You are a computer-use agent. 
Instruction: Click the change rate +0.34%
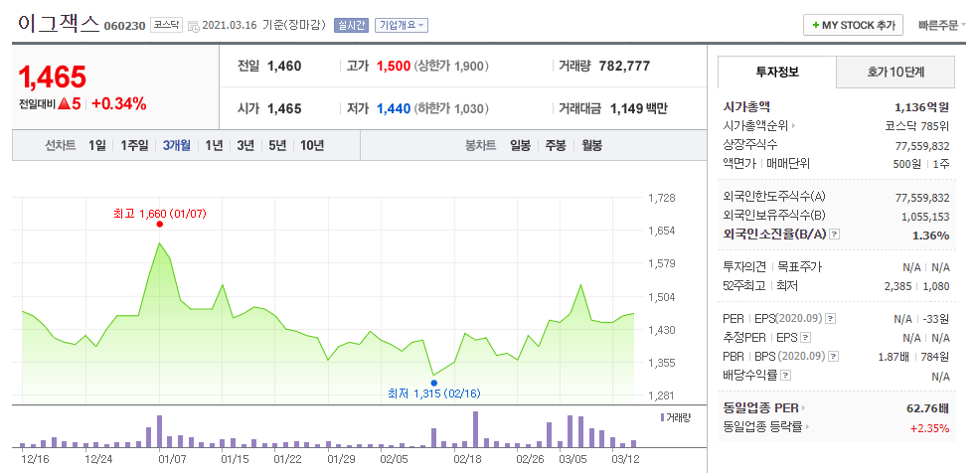(x=118, y=103)
